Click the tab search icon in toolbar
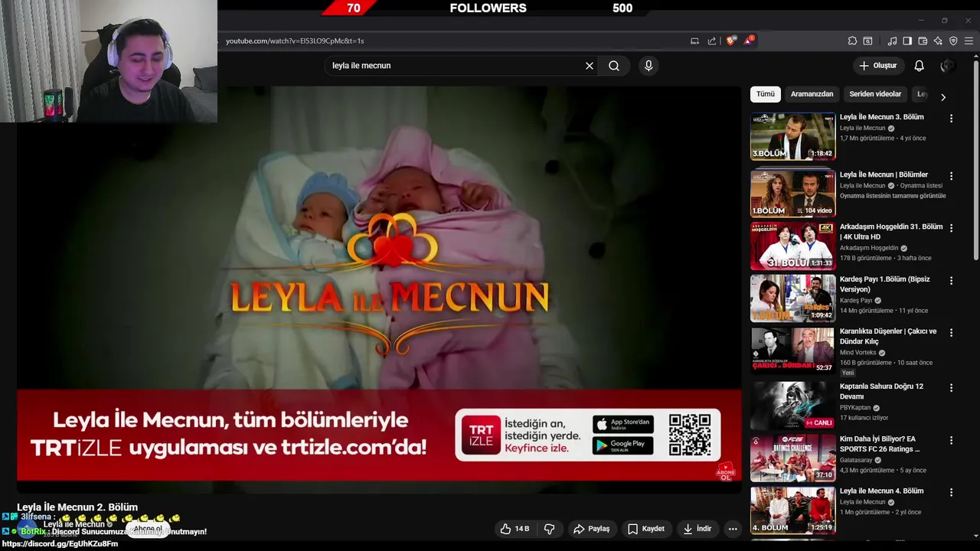Screen dimensions: 980x551 (867, 41)
